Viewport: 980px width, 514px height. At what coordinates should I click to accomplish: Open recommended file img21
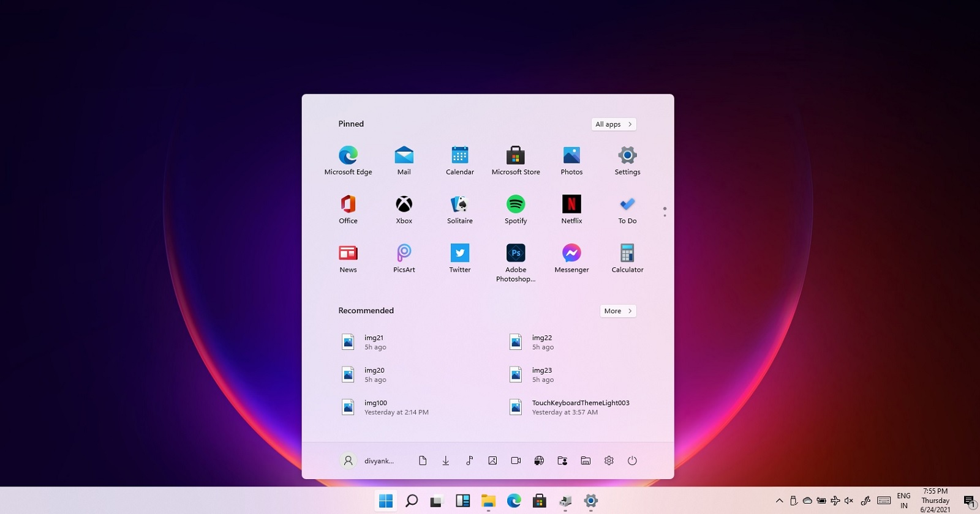click(x=374, y=342)
